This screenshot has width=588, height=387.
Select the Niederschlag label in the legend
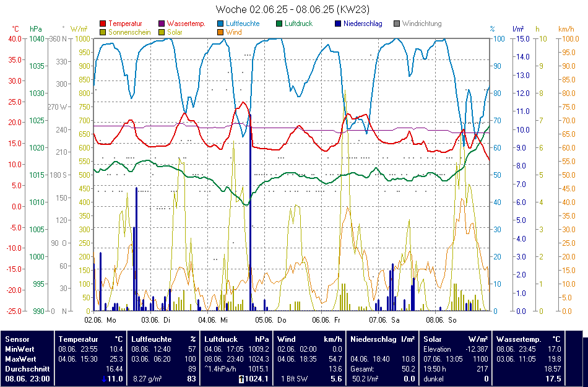tap(363, 24)
